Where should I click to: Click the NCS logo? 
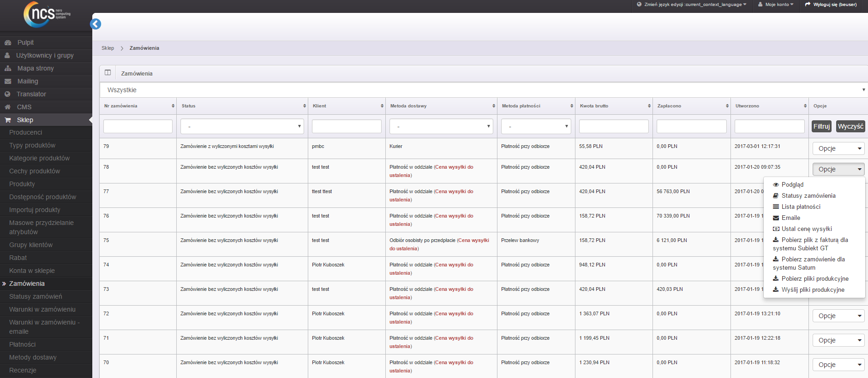click(47, 14)
